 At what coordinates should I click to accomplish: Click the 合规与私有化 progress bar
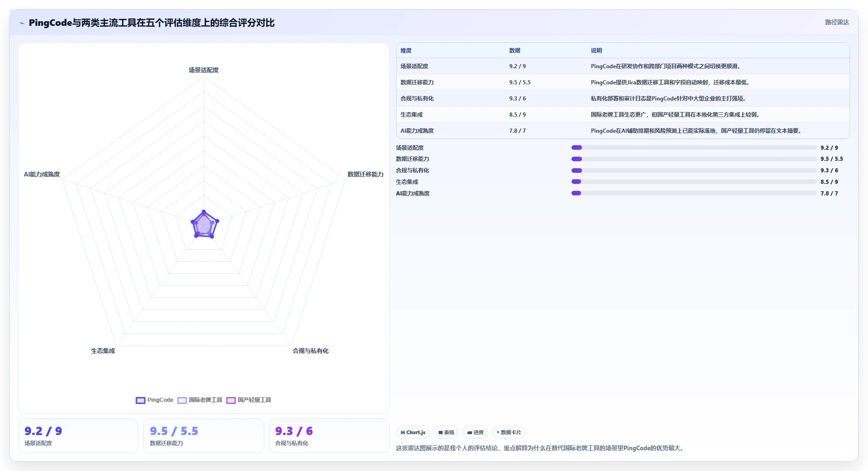point(694,171)
